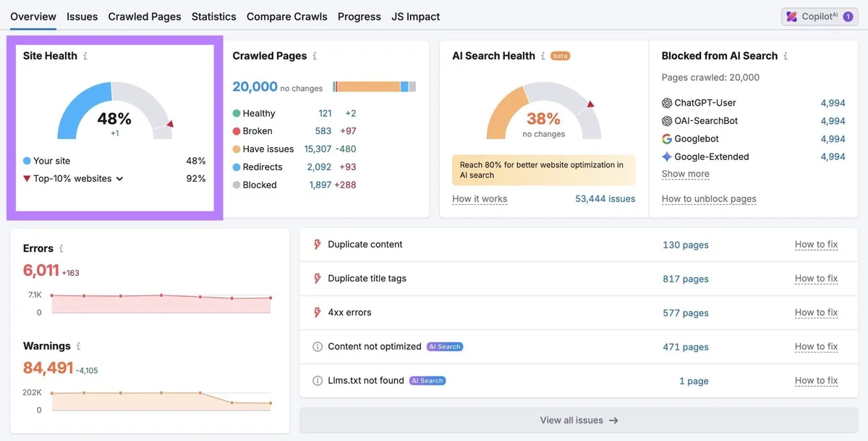Open the 577 pages link

tap(686, 313)
